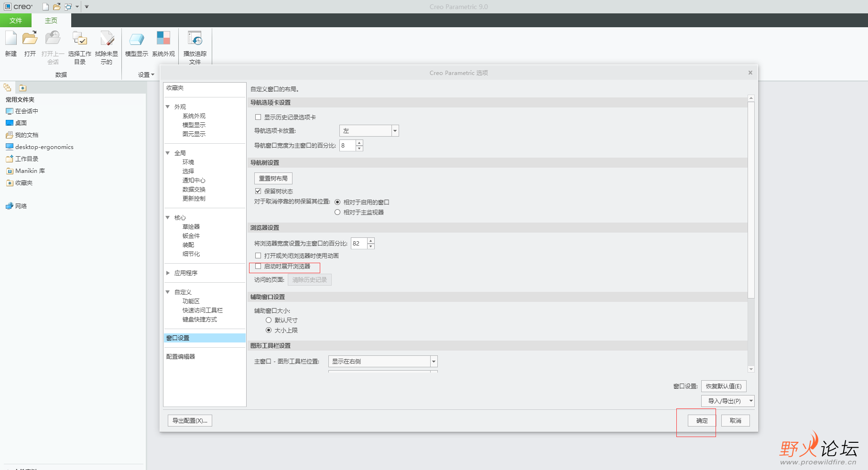Select 系统外观 in options tree
The image size is (868, 470).
pyautogui.click(x=194, y=116)
